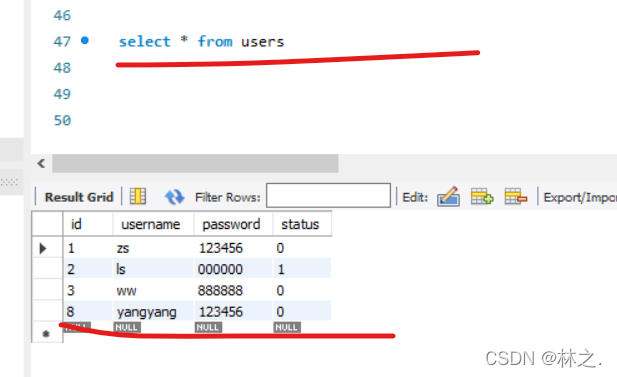The height and width of the screenshot is (377, 617).
Task: Click the Edit: label in the toolbar
Action: (x=415, y=197)
